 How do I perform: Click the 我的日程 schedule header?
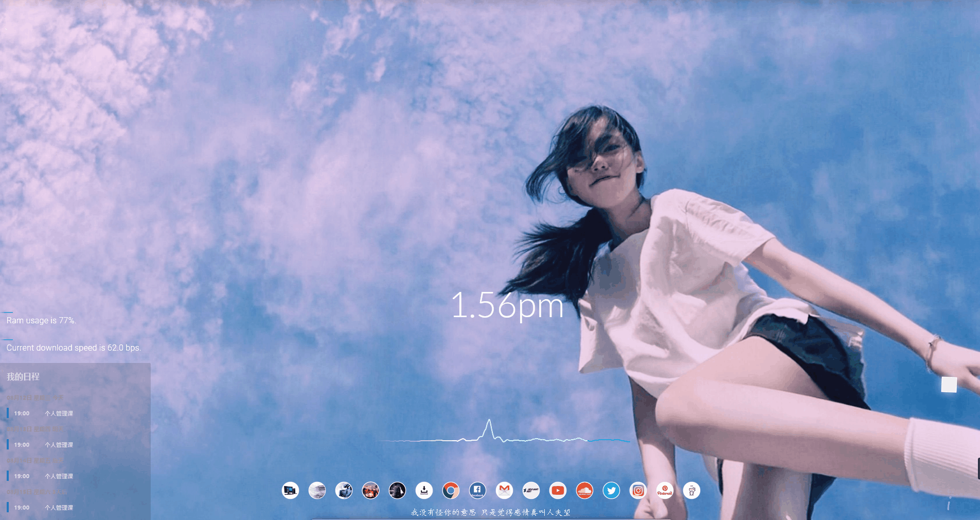pyautogui.click(x=23, y=376)
